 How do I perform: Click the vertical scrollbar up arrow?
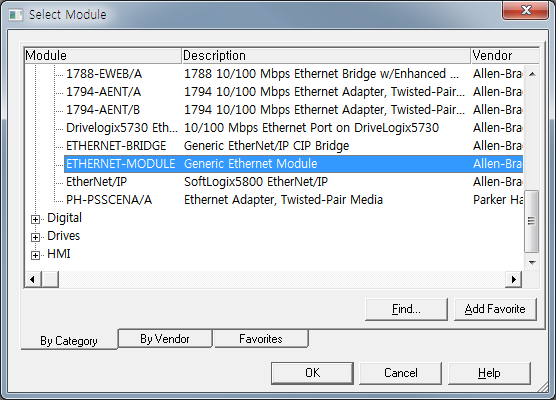532,74
